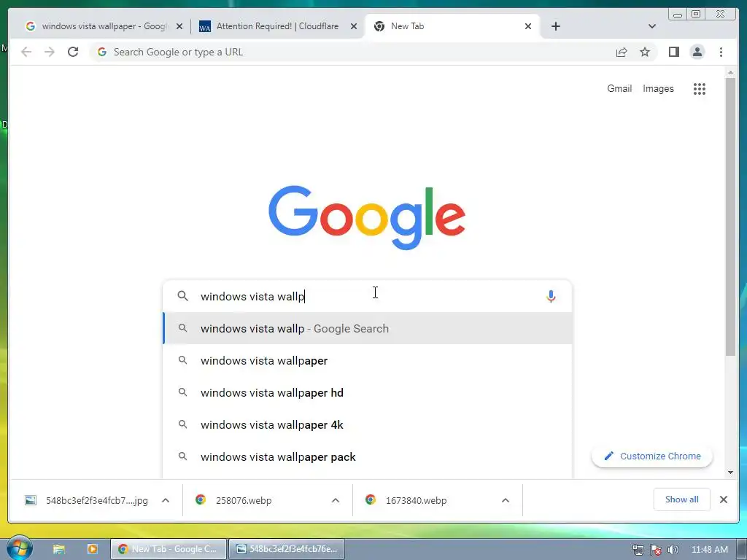Open downloaded 1673840.webp file
The height and width of the screenshot is (560, 747).
[415, 500]
